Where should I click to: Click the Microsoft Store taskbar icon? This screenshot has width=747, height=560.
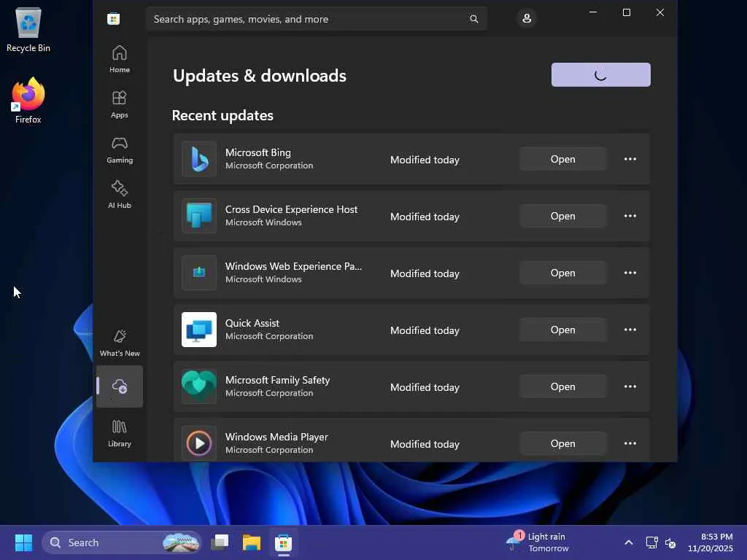[284, 542]
